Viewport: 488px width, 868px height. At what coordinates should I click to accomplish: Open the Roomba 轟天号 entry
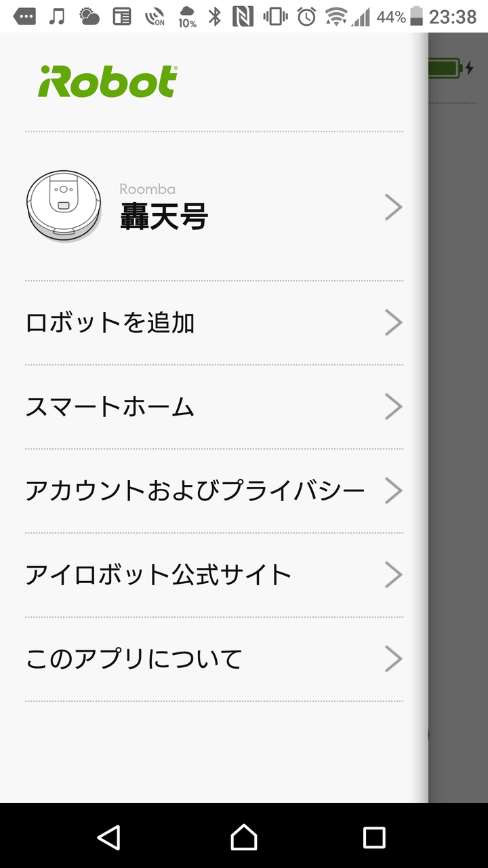tap(214, 206)
